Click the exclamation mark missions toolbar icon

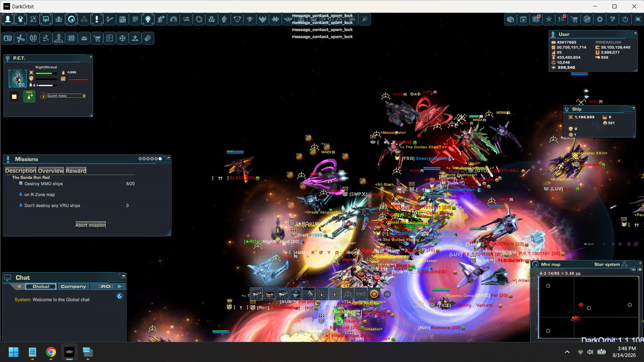pyautogui.click(x=97, y=20)
